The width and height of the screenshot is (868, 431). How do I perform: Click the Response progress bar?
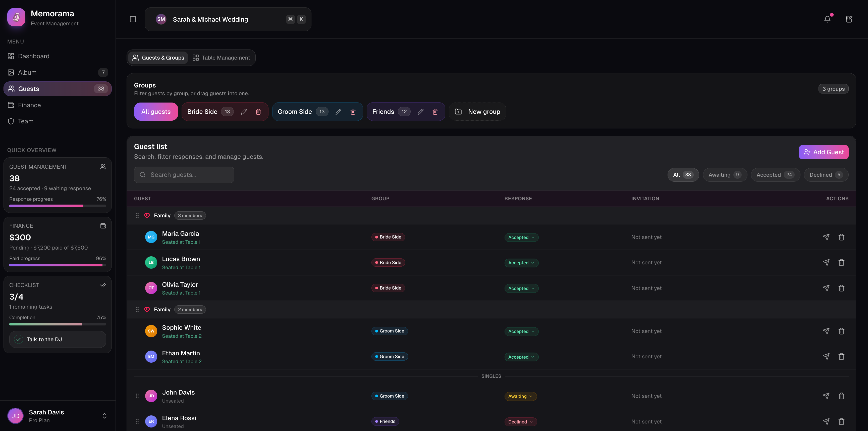coord(58,206)
